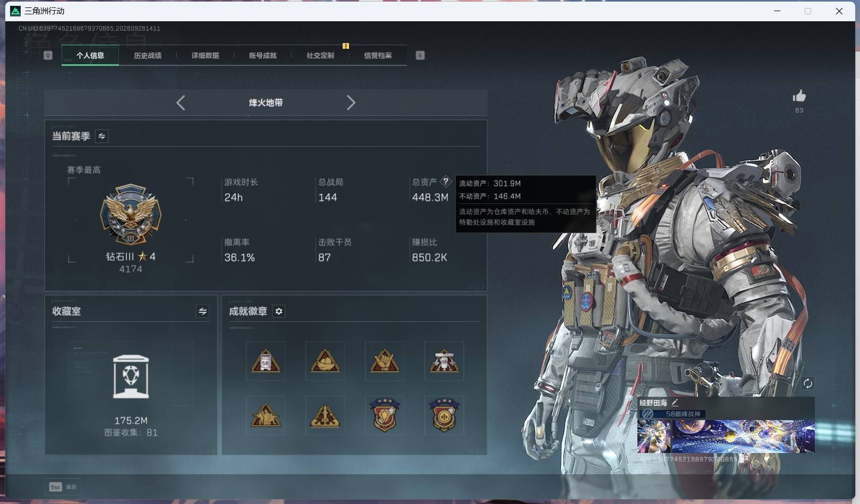Open the 收藏室 display case icon
This screenshot has width=860, height=504.
point(131,377)
